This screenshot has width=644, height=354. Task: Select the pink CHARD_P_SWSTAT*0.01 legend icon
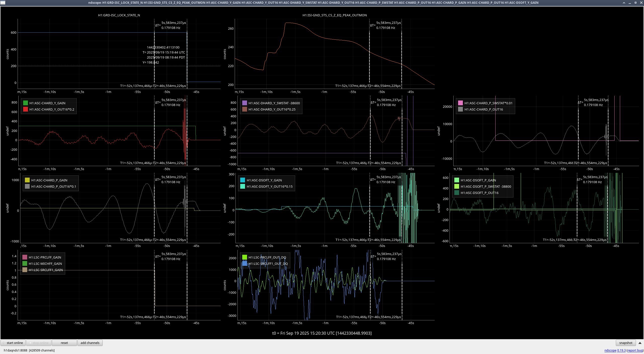[x=460, y=103]
